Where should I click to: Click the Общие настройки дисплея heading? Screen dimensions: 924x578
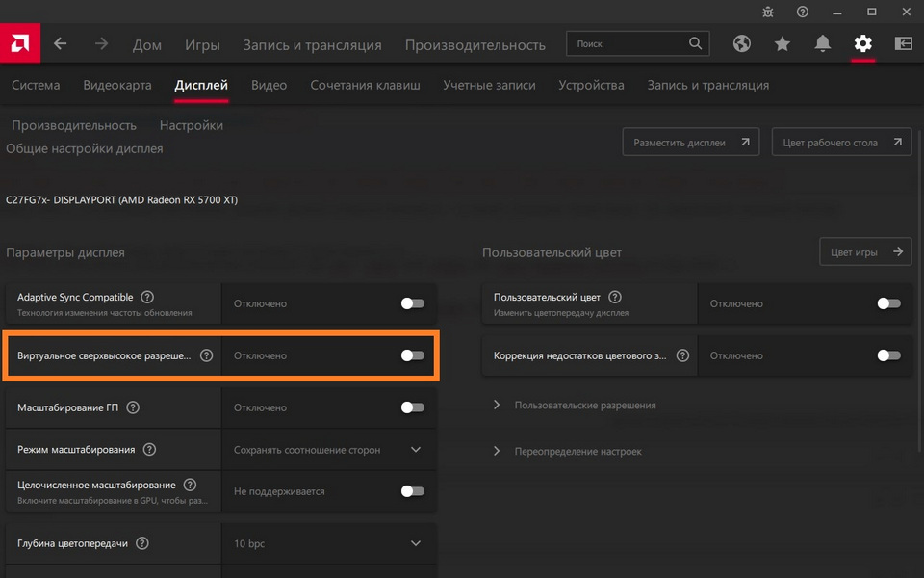point(85,148)
